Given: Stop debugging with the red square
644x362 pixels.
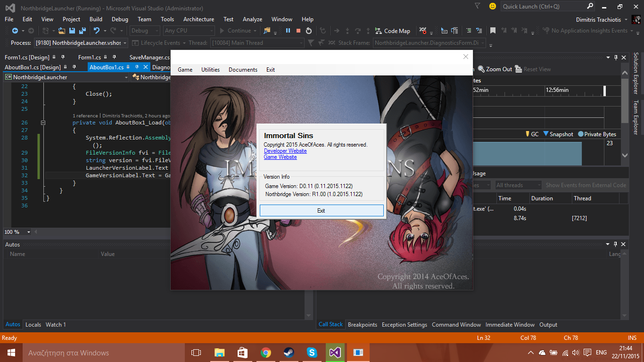Looking at the screenshot, I should [x=298, y=31].
